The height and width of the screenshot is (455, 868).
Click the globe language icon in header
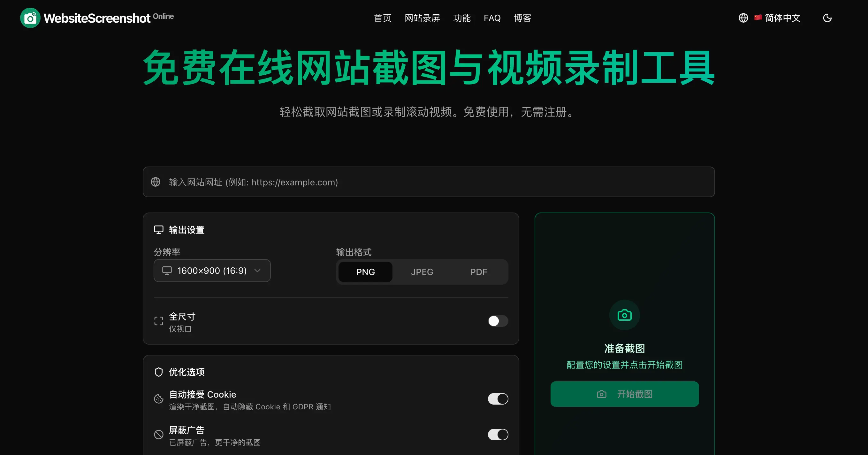[x=743, y=18]
